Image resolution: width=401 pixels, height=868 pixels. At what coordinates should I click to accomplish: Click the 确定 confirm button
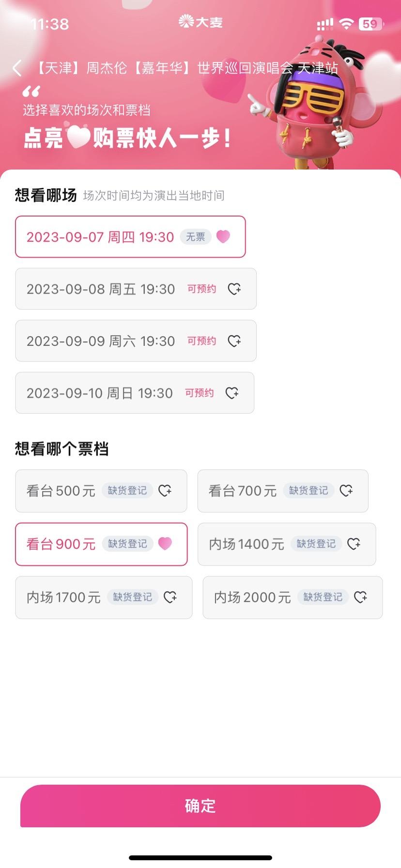200,806
